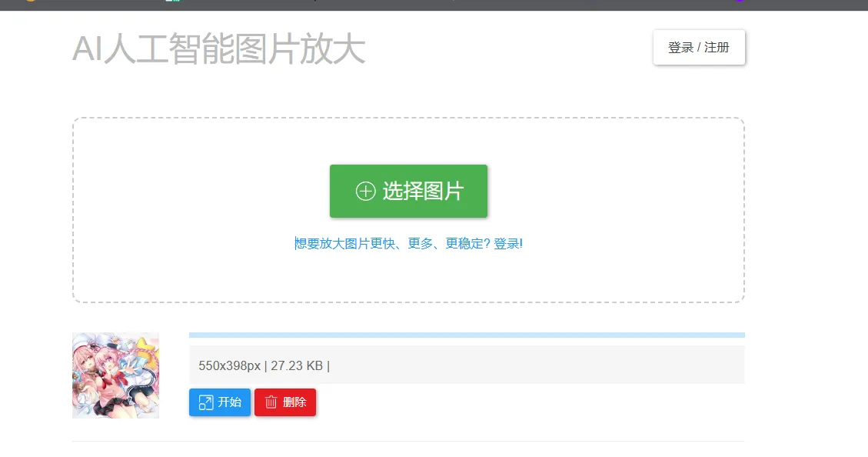868x457 pixels.
Task: Click the green icon in the top dark bar
Action: click(x=175, y=1)
